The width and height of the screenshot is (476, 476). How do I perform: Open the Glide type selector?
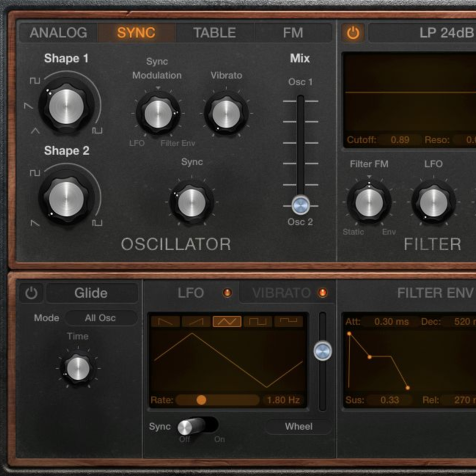click(x=91, y=293)
